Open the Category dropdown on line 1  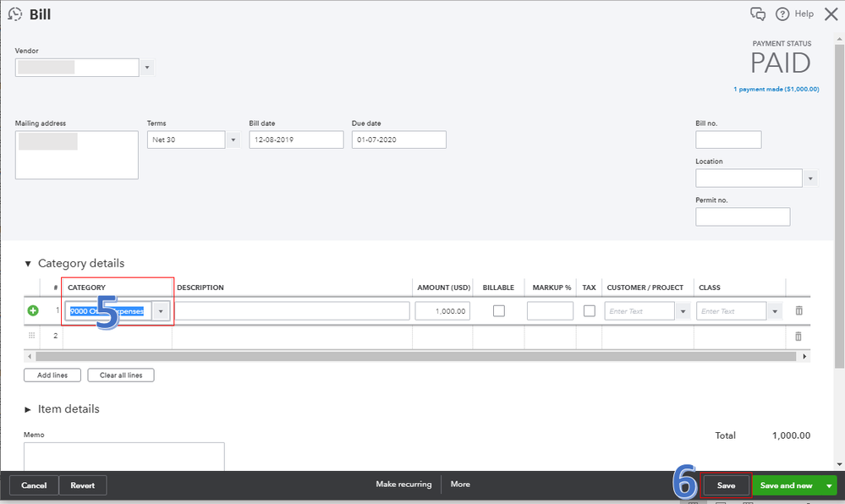coord(161,311)
